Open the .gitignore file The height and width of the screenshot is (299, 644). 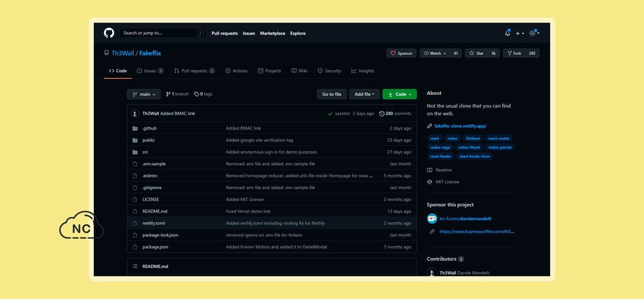tap(152, 188)
